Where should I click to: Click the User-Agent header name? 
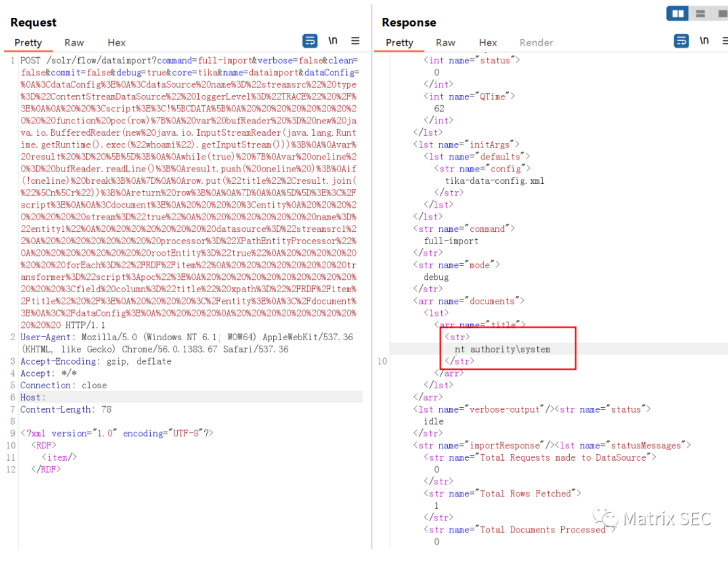tap(46, 337)
